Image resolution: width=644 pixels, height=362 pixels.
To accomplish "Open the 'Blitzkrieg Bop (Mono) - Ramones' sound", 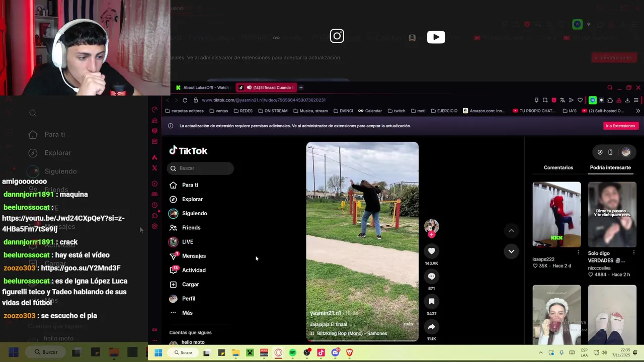I will click(348, 333).
